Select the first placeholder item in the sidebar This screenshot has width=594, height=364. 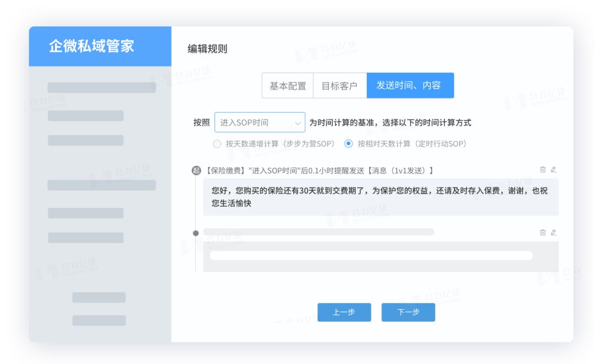click(x=102, y=88)
